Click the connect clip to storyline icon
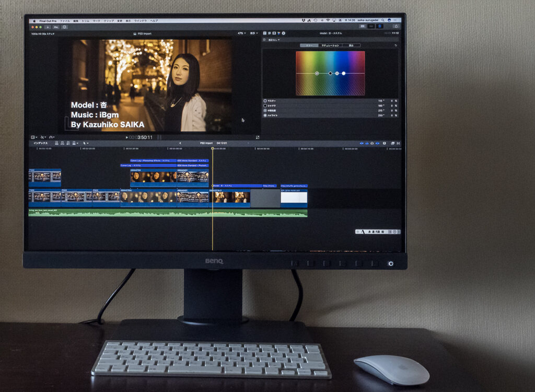This screenshot has height=392, width=535. point(56,143)
